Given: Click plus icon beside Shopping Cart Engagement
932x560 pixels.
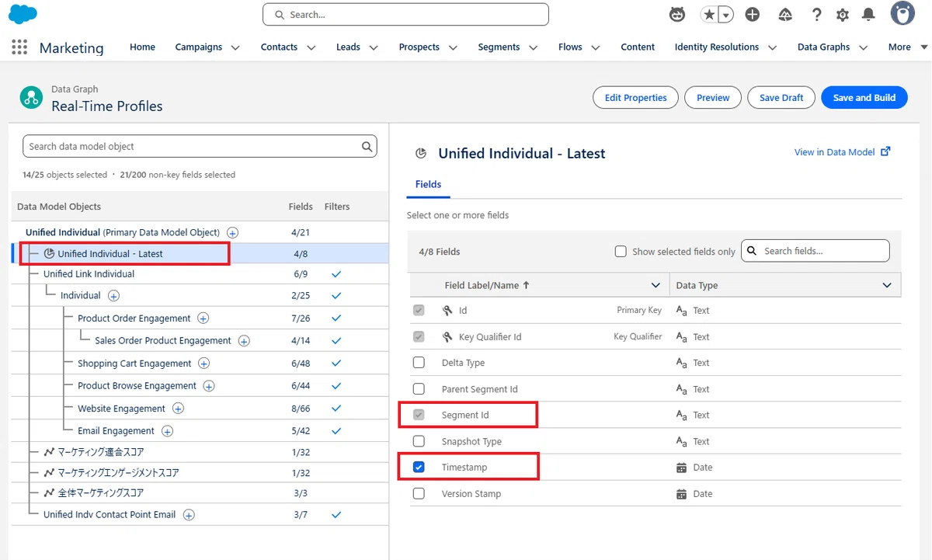Looking at the screenshot, I should 204,363.
